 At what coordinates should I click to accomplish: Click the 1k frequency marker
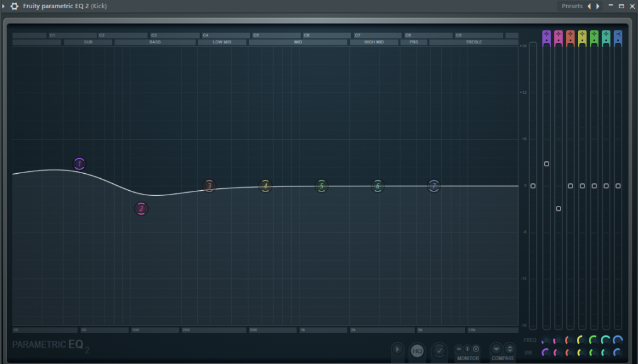tap(303, 330)
